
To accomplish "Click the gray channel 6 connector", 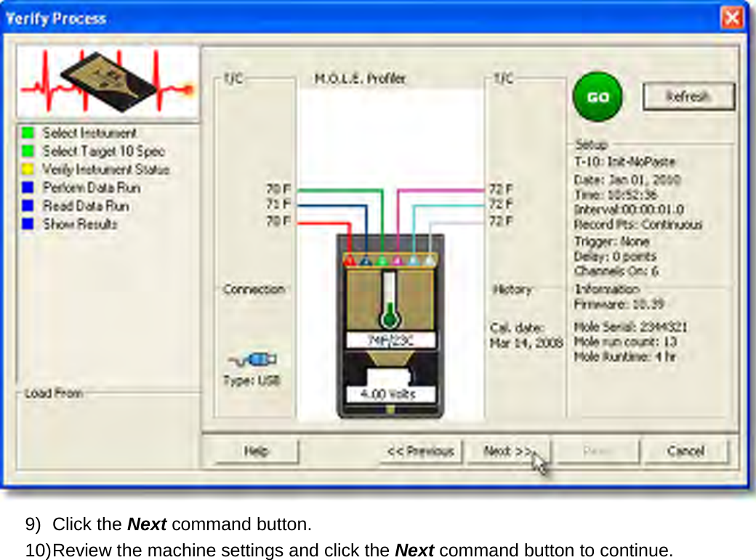I will click(429, 261).
